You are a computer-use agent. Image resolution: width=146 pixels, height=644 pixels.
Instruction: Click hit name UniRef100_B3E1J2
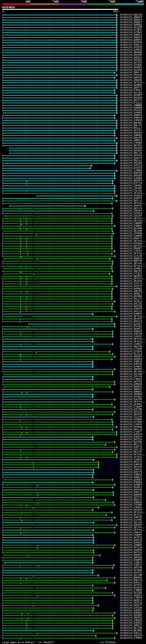click(x=131, y=633)
